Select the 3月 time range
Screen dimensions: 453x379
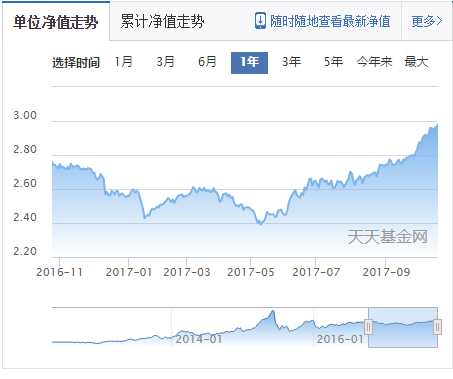[166, 62]
